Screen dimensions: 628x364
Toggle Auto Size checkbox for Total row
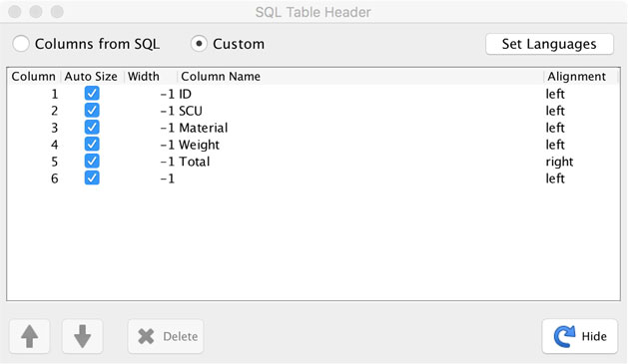(92, 162)
